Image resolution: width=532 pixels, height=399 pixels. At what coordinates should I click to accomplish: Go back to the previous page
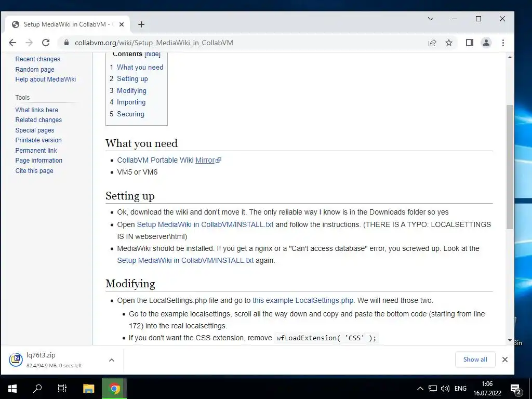pos(12,43)
